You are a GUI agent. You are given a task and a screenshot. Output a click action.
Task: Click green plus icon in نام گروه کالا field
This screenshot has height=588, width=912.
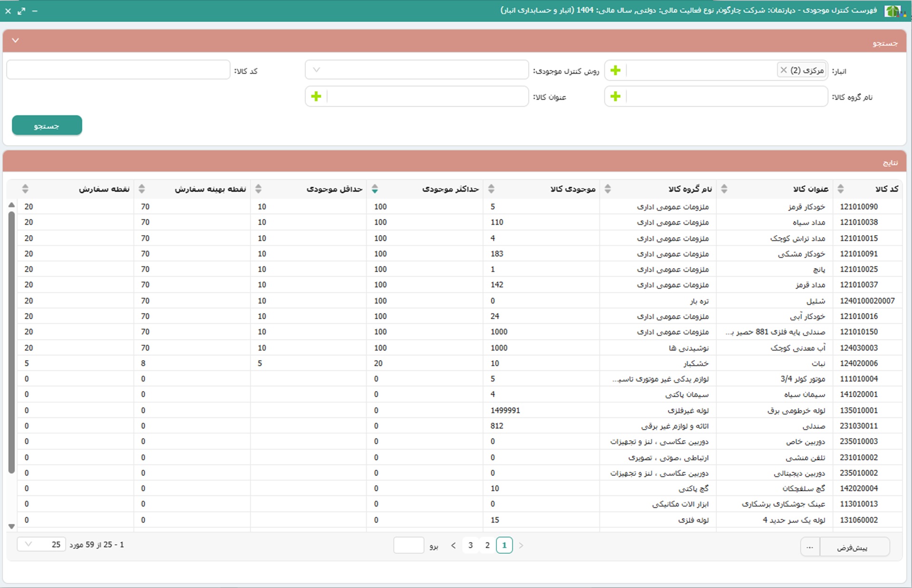tap(615, 96)
